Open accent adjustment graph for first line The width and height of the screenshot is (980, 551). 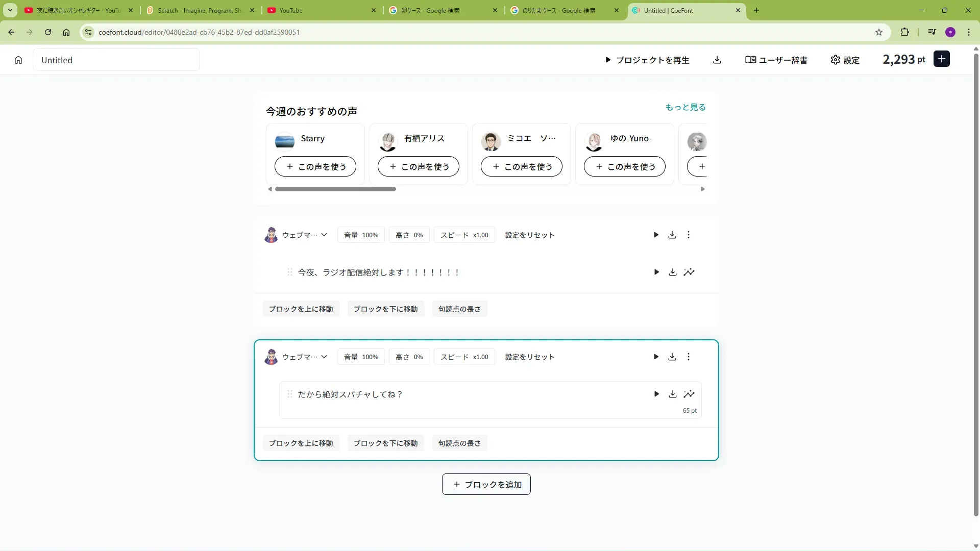point(689,272)
